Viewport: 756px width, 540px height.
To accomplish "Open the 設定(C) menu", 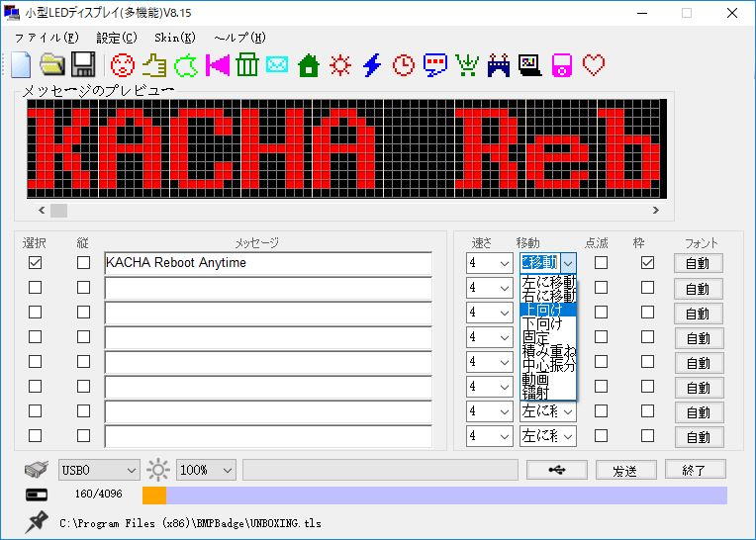I will click(117, 38).
